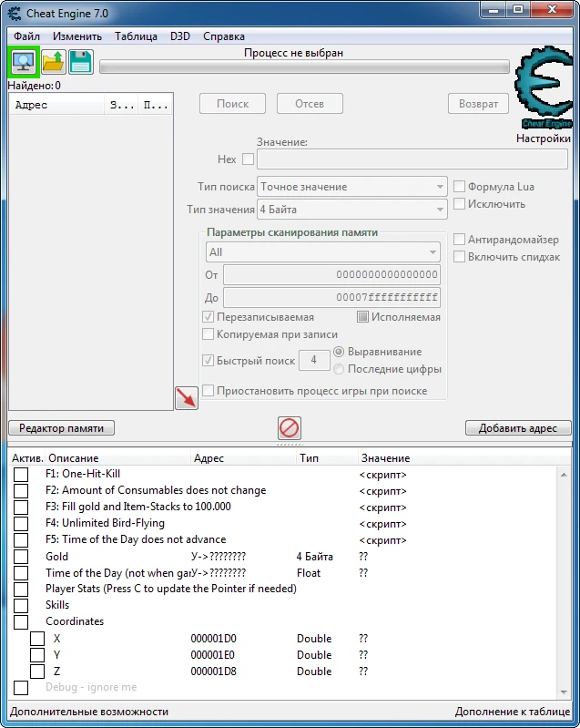Toggle Перезаписываемая checkbox

tap(208, 317)
